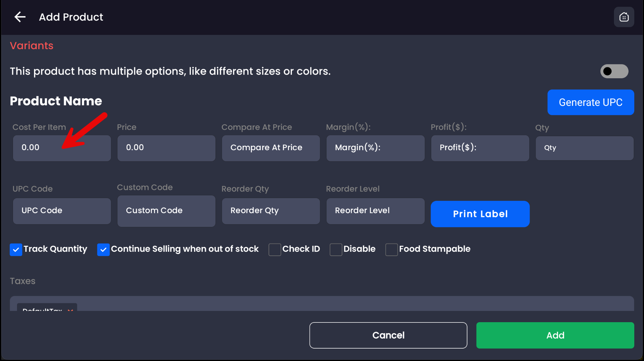Click the top-right scanner icon button
This screenshot has height=361, width=644.
(624, 17)
